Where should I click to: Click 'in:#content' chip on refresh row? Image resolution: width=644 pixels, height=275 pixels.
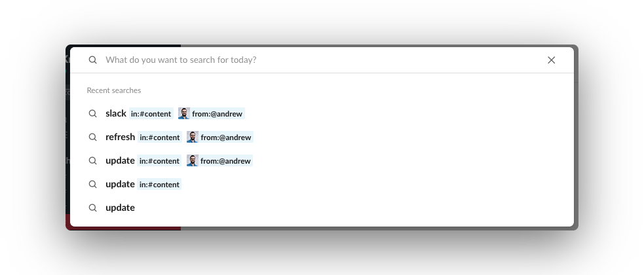[x=160, y=137]
